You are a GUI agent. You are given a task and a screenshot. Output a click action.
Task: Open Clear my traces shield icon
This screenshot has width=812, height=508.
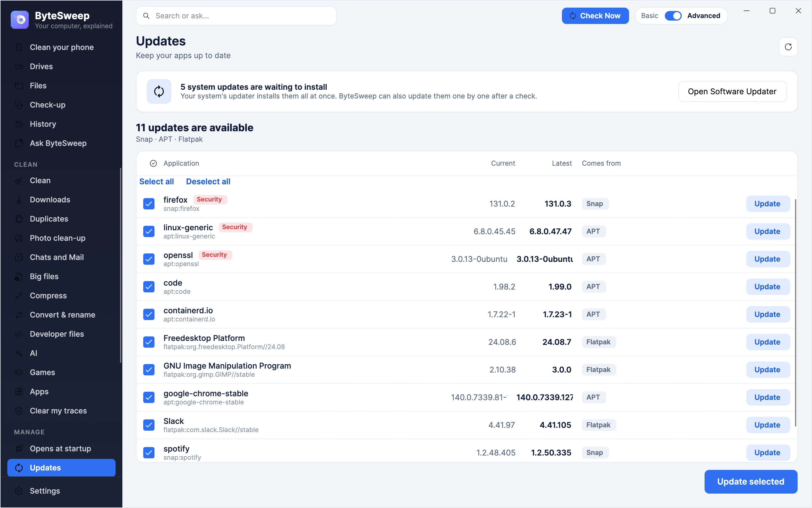(x=19, y=411)
